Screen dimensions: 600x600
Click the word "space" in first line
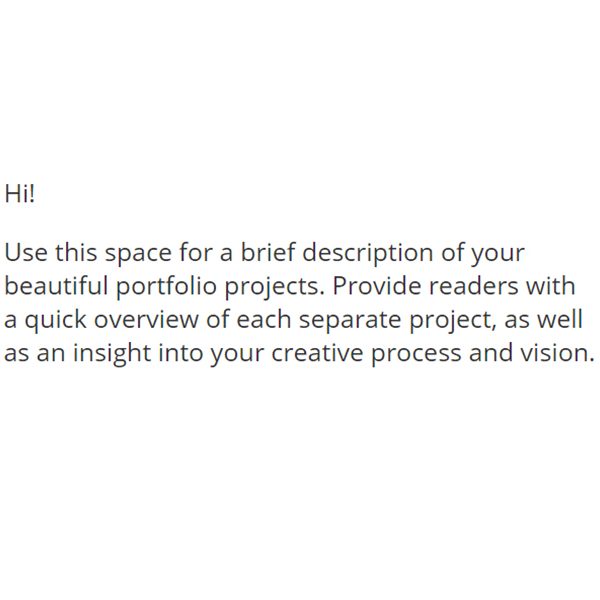pyautogui.click(x=139, y=255)
